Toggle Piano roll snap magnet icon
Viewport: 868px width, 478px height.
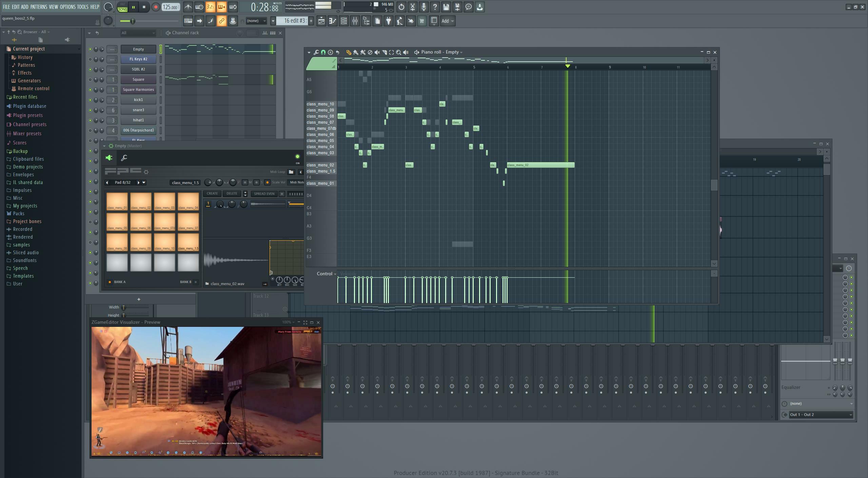point(323,52)
